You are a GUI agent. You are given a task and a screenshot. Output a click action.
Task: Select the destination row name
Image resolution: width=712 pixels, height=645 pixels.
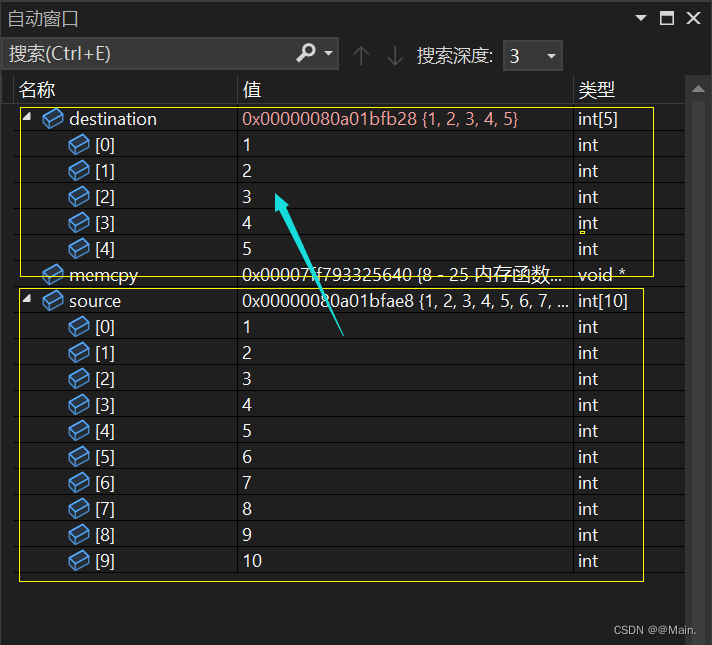click(x=113, y=119)
